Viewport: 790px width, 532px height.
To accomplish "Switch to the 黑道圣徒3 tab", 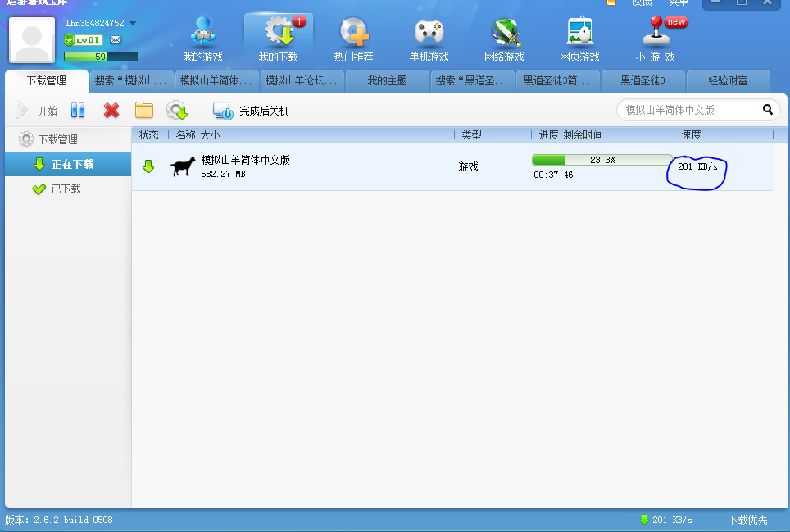I will 642,80.
